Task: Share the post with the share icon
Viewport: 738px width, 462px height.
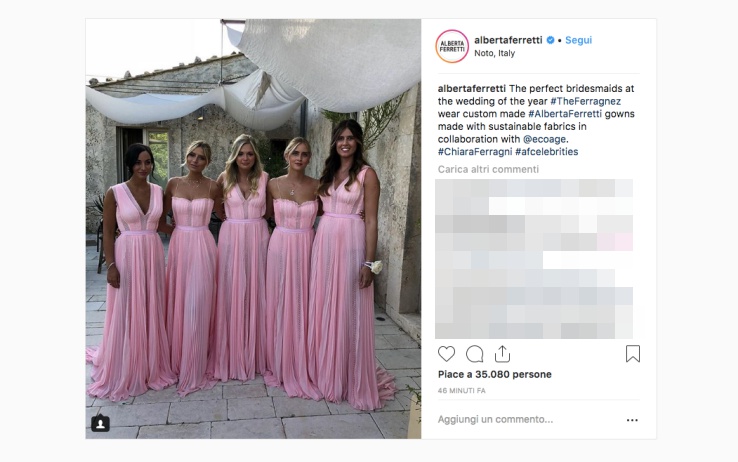Action: (502, 354)
